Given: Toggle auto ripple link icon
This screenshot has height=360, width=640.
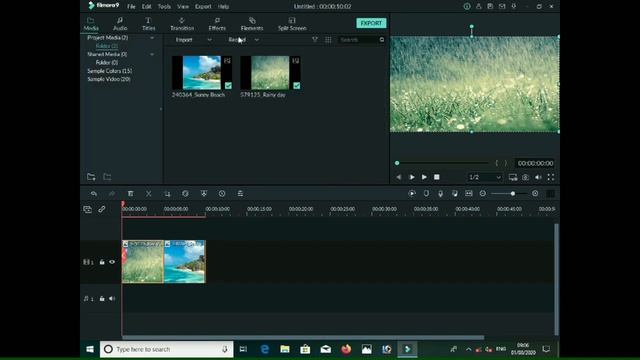Looking at the screenshot, I should point(102,209).
